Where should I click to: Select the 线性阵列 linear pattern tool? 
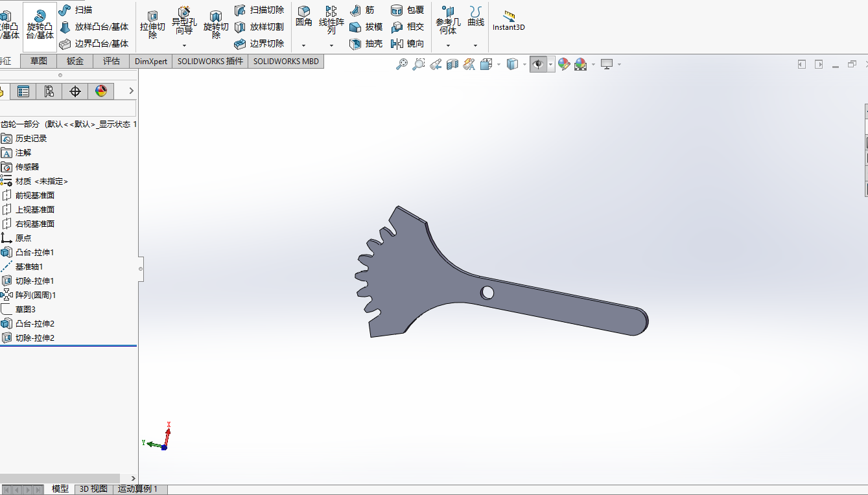coord(331,20)
